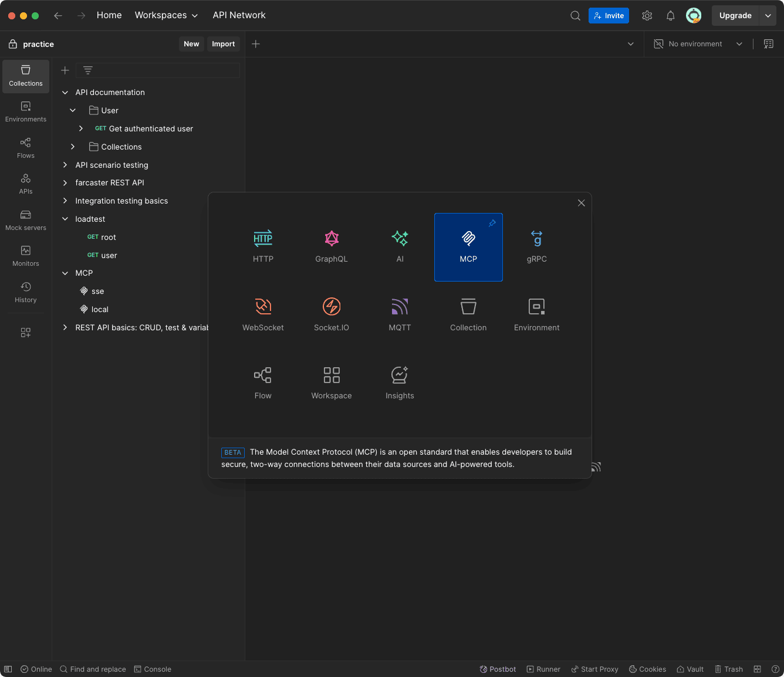
Task: Open Mock servers sidebar section
Action: pyautogui.click(x=26, y=221)
